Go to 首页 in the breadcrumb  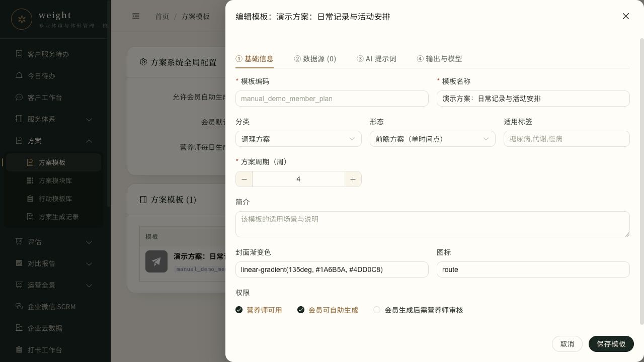coord(162,17)
